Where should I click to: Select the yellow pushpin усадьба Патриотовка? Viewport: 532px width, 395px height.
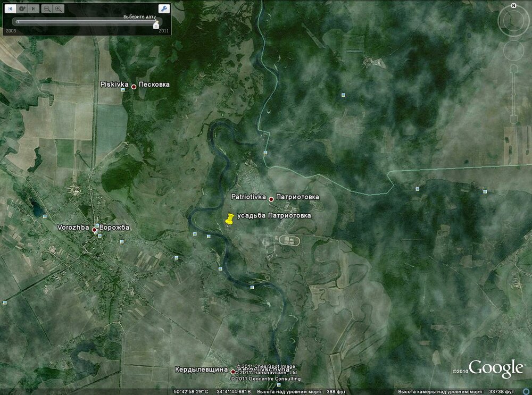click(230, 219)
